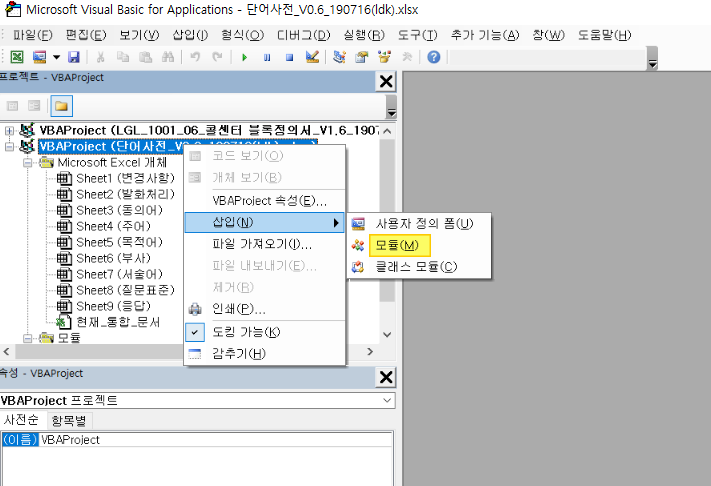Open the Insert object dropdown arrow in toolbar
The image size is (711, 486).
[x=56, y=57]
